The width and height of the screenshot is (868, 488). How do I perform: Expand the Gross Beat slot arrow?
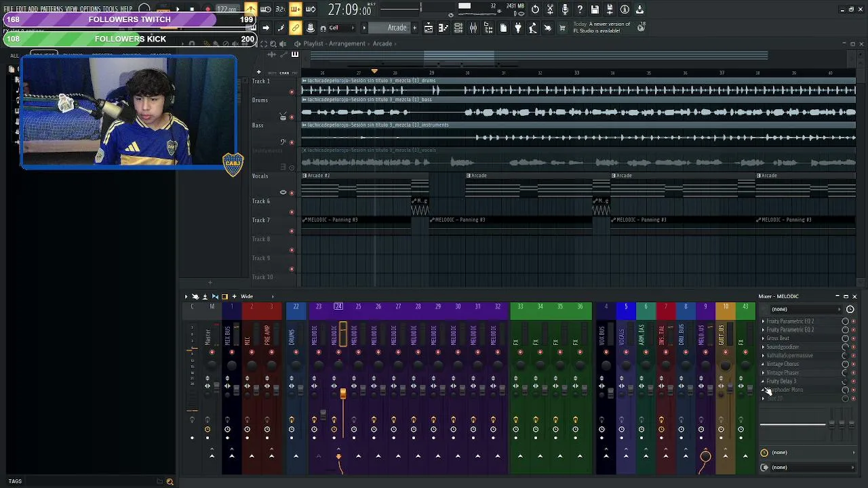click(763, 338)
